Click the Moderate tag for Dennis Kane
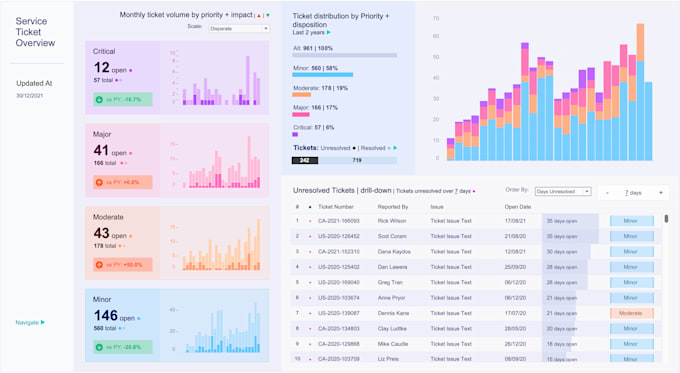 point(631,313)
